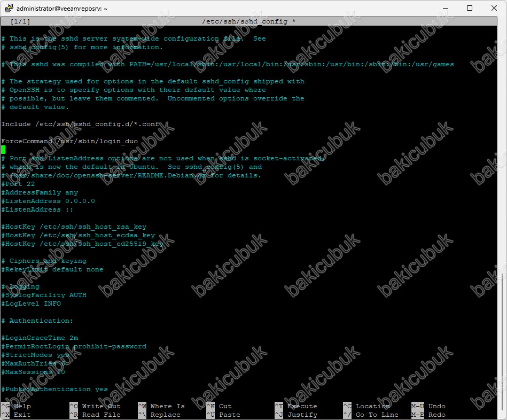507x420 pixels.
Task: Click the # Ciphers and keying comment
Action: pos(44,261)
